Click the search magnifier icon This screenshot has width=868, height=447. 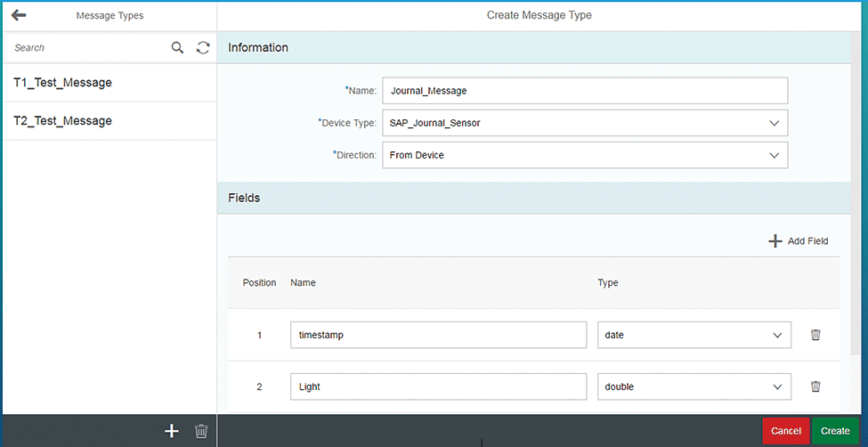click(178, 48)
